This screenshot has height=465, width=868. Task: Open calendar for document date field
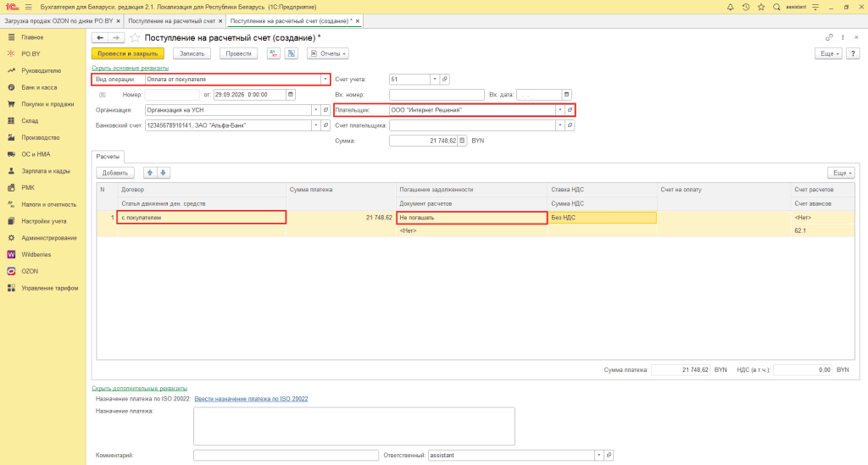(x=291, y=95)
